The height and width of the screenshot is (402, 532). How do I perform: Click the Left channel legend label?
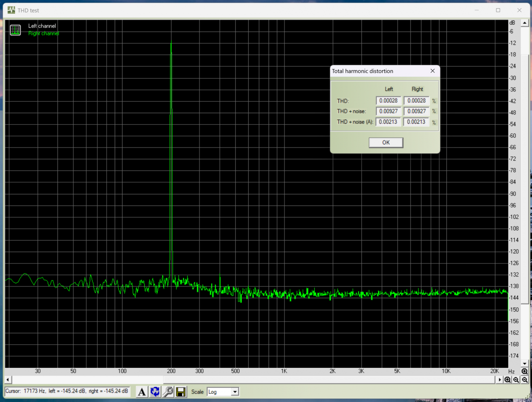click(x=42, y=26)
